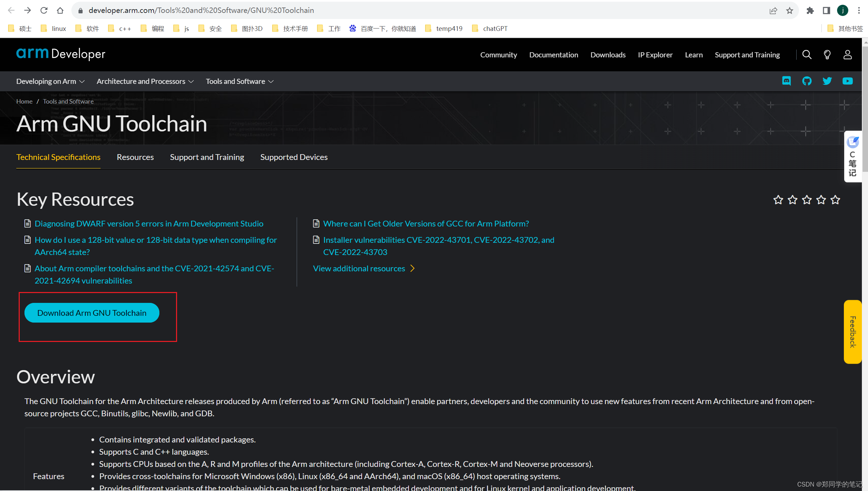868x491 pixels.
Task: Open Support and Training in header nav
Action: tap(747, 55)
